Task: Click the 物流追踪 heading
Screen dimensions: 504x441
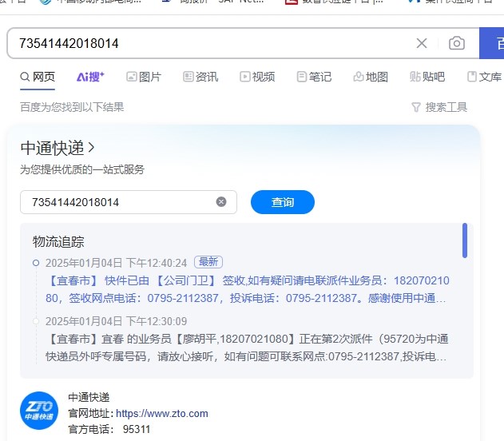Action: point(58,242)
